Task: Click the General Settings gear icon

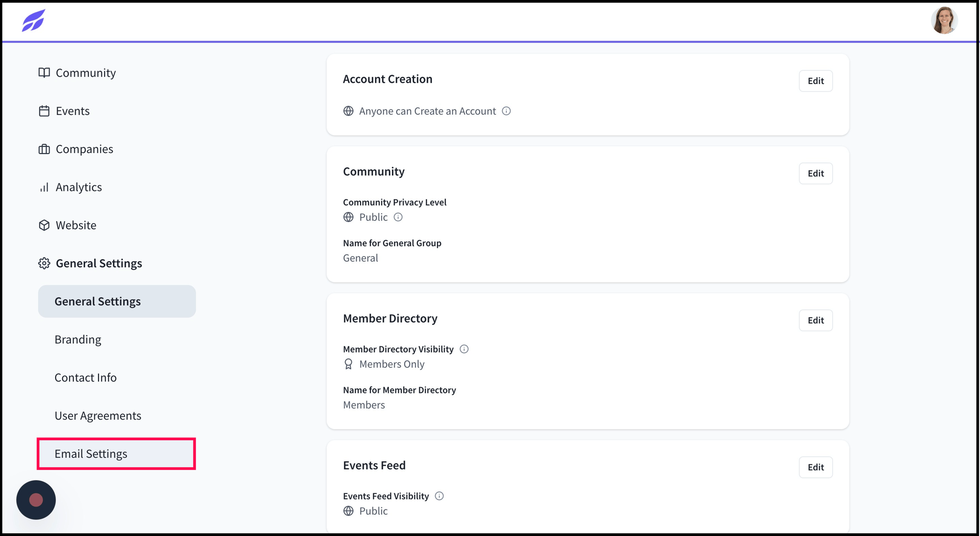Action: 44,263
